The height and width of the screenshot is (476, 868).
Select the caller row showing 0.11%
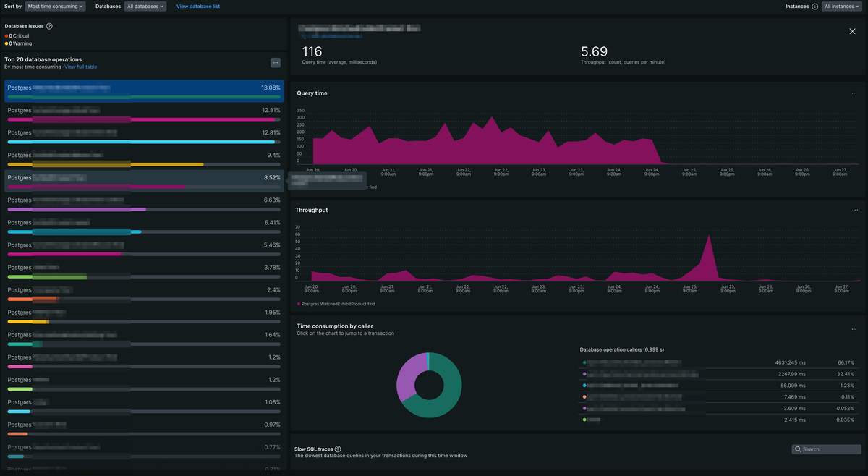point(719,396)
